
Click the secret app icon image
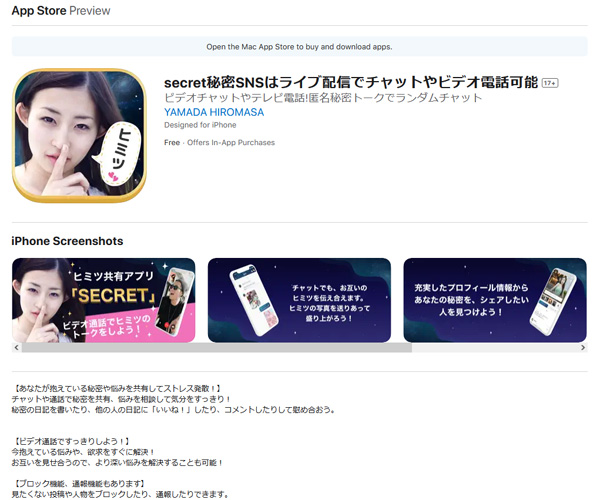[79, 135]
